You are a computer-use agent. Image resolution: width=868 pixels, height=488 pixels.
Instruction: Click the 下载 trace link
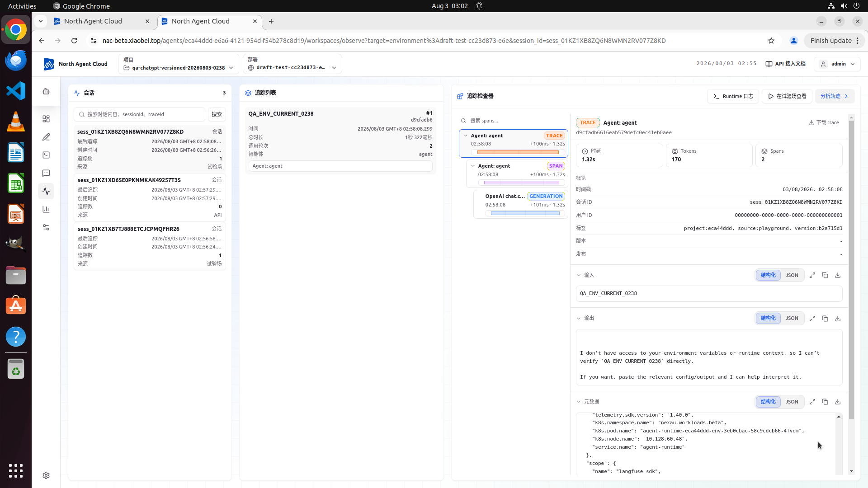824,122
